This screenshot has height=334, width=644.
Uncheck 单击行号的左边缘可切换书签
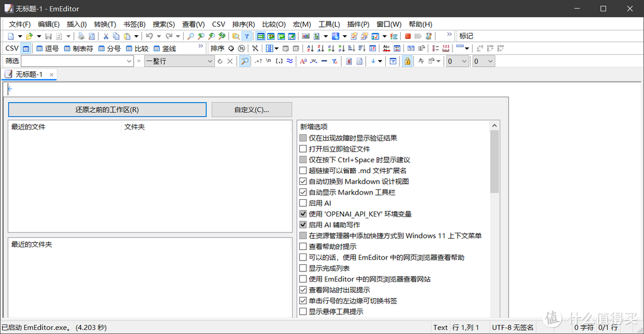coord(303,301)
